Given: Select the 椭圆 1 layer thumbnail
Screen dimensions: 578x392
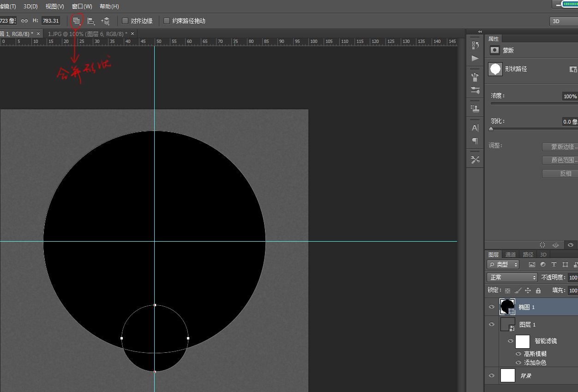Looking at the screenshot, I should (x=507, y=307).
